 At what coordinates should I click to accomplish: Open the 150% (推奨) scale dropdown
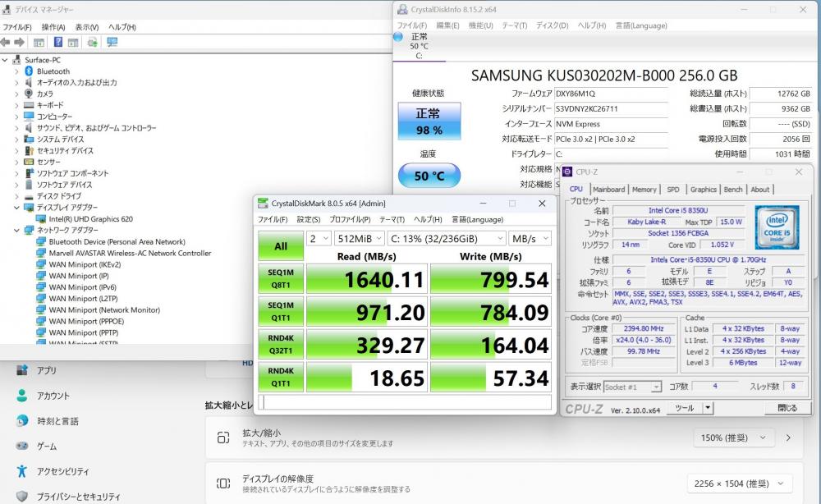tap(733, 438)
